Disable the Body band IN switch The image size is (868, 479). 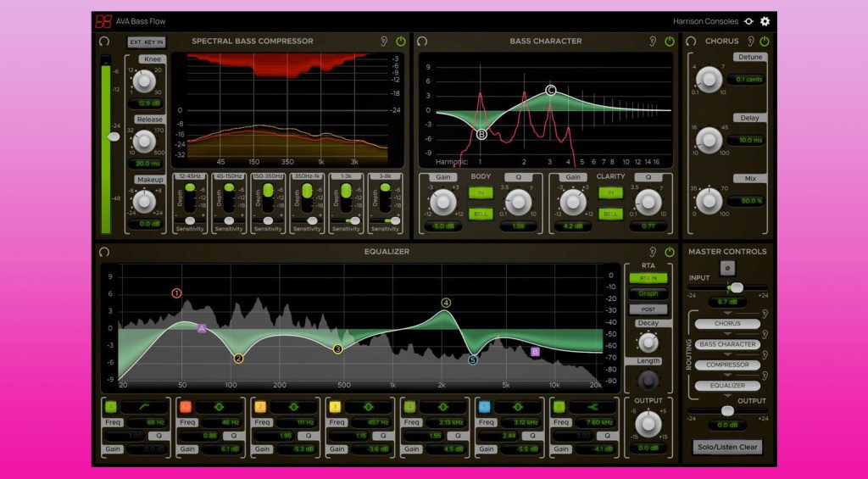coord(481,193)
